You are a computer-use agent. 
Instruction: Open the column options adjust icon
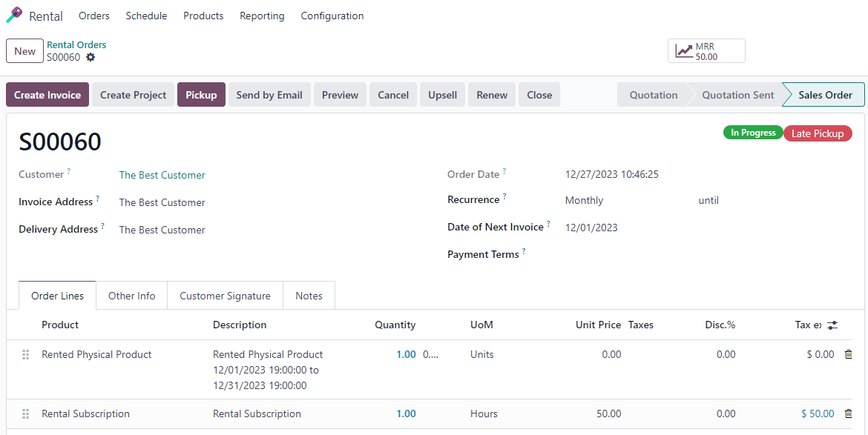tap(832, 325)
